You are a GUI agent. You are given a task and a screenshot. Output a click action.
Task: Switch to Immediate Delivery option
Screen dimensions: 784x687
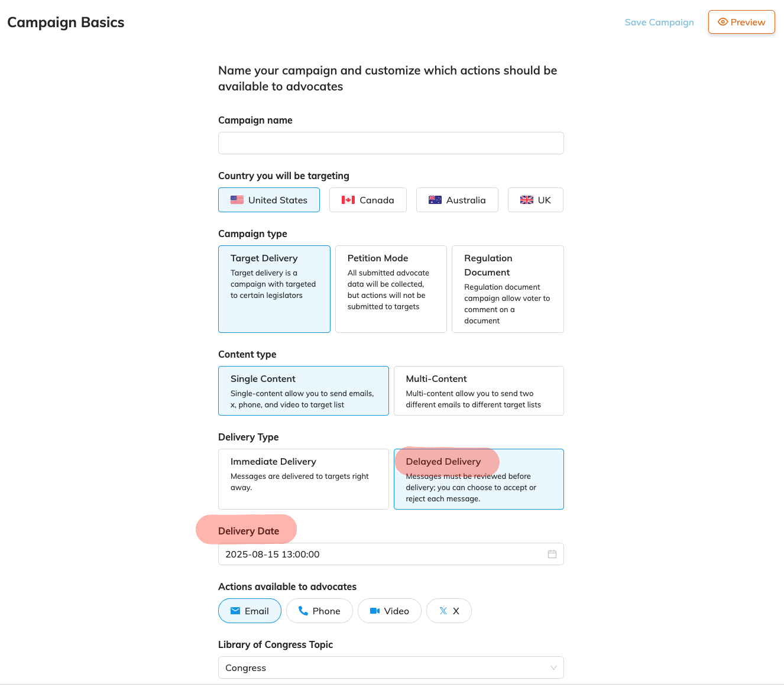303,478
